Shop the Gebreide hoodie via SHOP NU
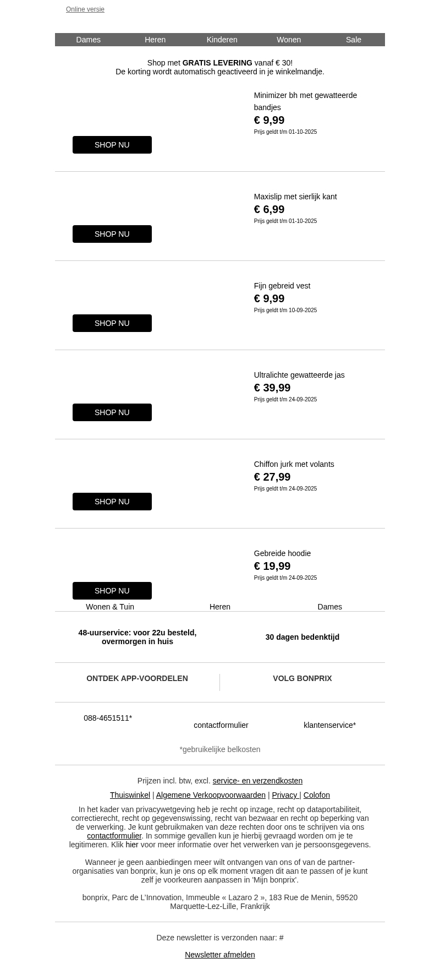This screenshot has height=980, width=440. 112,591
